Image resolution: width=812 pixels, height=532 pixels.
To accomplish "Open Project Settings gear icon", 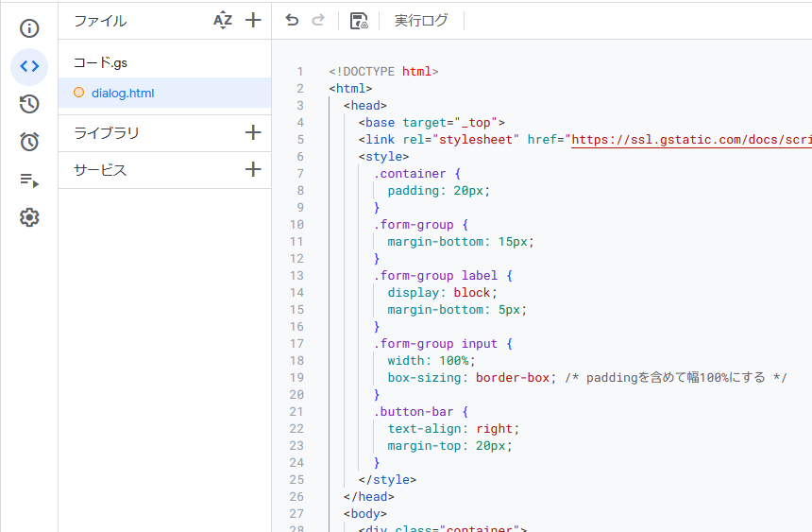I will coord(29,217).
